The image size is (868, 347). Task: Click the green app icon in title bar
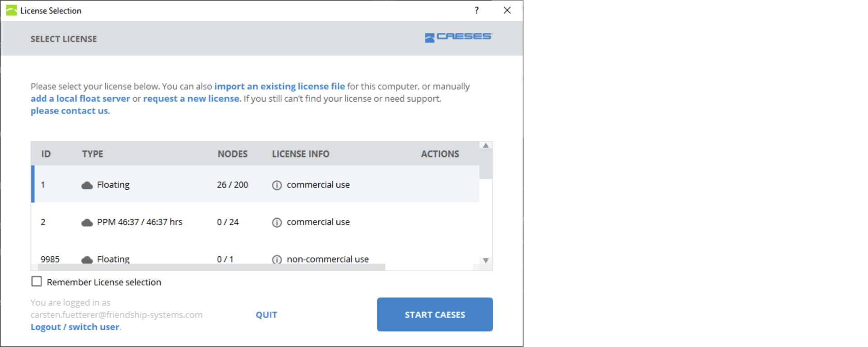pos(11,10)
